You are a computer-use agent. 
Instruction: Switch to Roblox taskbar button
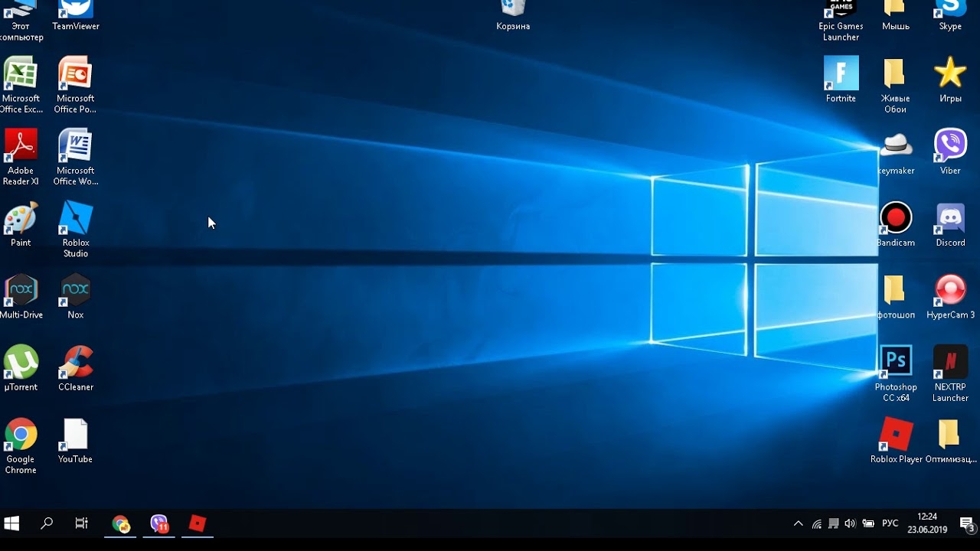tap(198, 523)
